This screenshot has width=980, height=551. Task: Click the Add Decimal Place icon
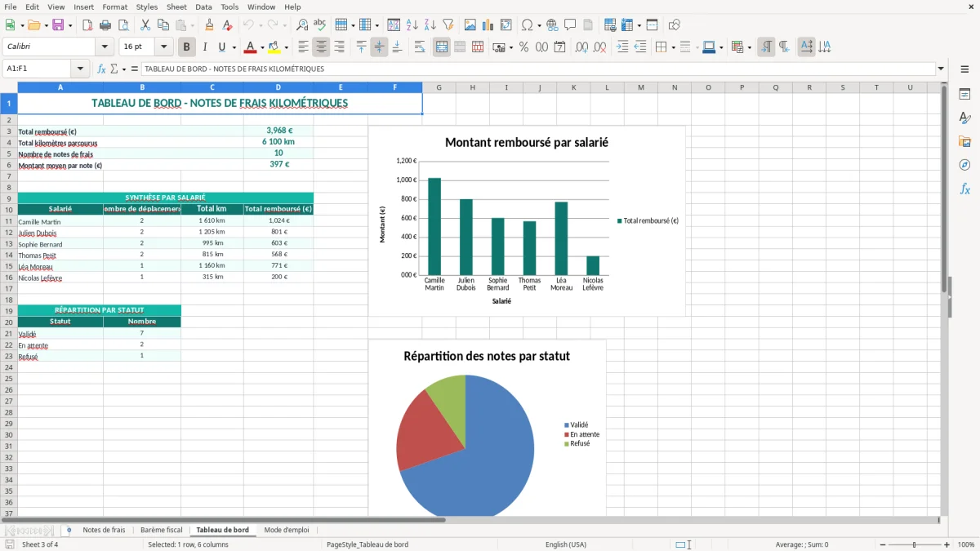(582, 47)
